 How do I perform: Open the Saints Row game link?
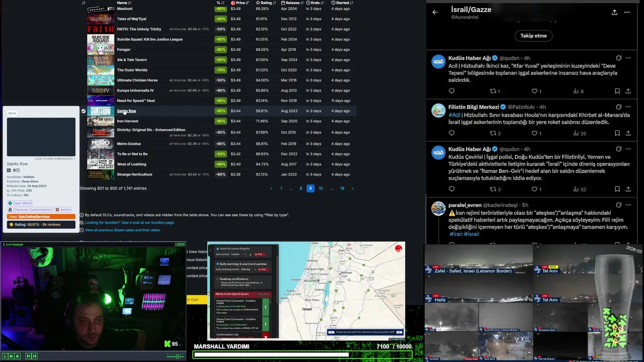(126, 111)
